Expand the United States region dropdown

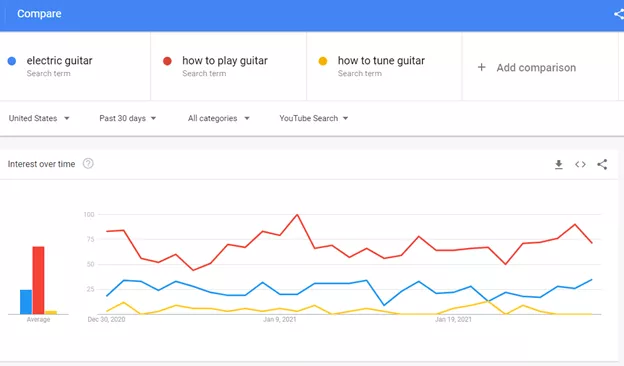click(x=39, y=118)
